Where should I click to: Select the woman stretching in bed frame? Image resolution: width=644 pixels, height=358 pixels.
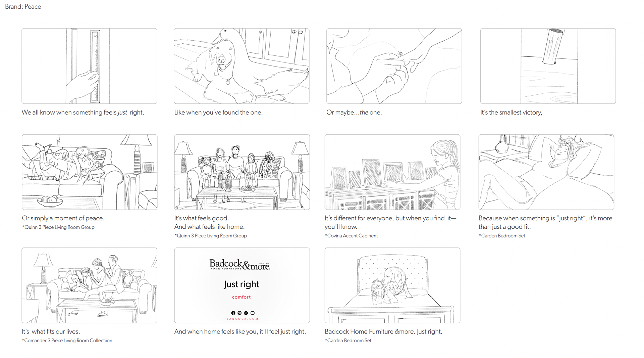(546, 172)
